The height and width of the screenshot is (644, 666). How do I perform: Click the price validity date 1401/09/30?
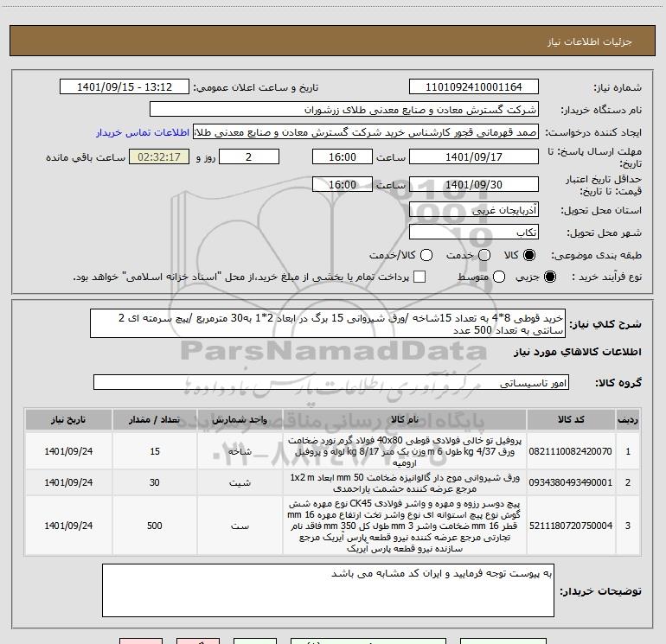pos(474,184)
